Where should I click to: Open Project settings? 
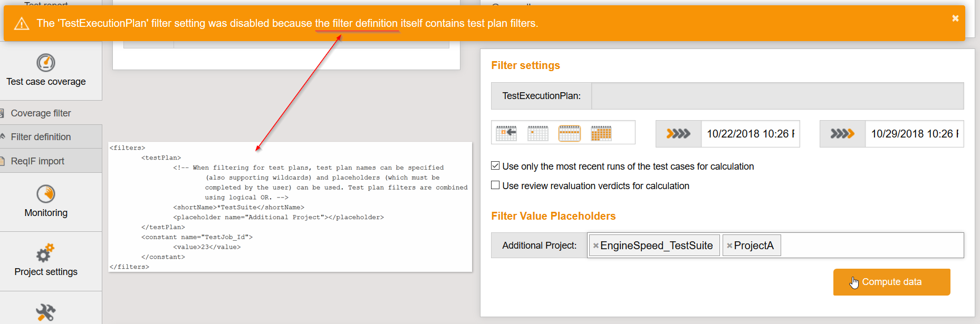(46, 261)
